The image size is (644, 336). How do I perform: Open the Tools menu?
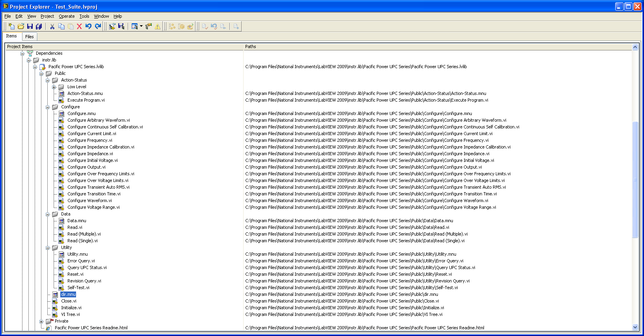(x=84, y=16)
